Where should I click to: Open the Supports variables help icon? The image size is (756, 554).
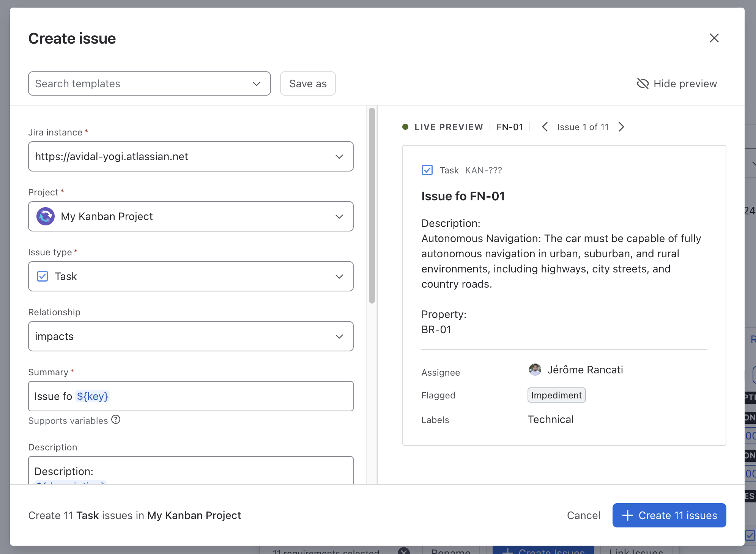(116, 420)
